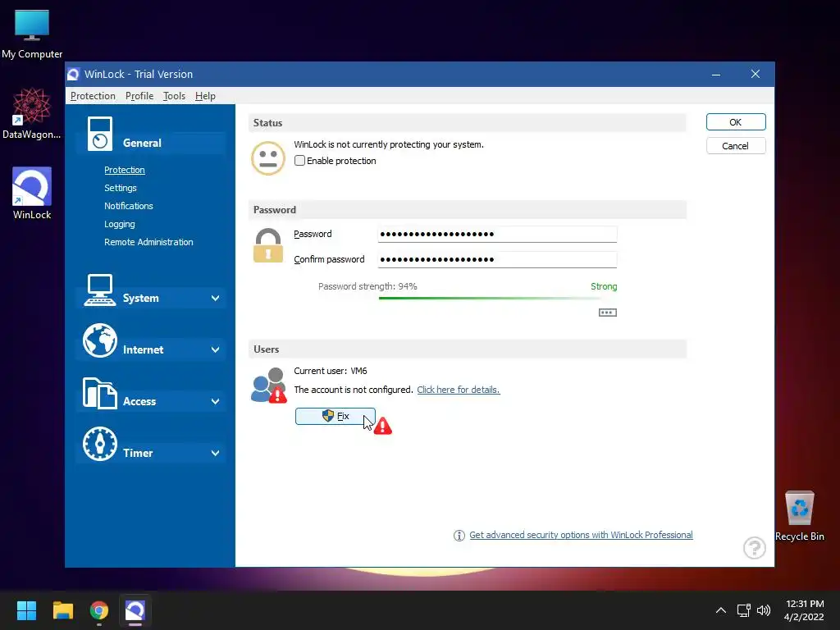Focus the Password input field
The height and width of the screenshot is (630, 840).
point(498,234)
